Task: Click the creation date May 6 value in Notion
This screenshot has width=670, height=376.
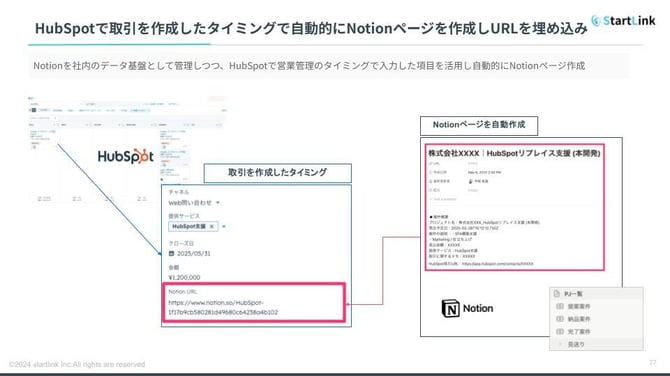Action: 484,173
